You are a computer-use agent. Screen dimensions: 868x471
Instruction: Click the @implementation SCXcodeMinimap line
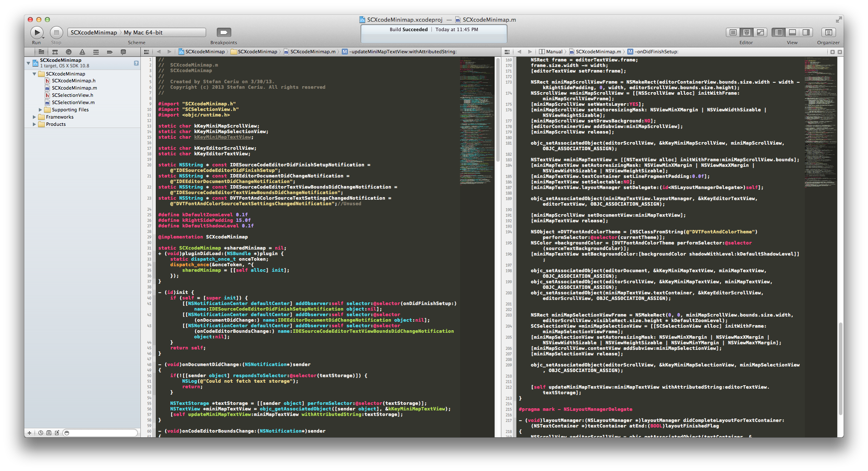pyautogui.click(x=203, y=237)
